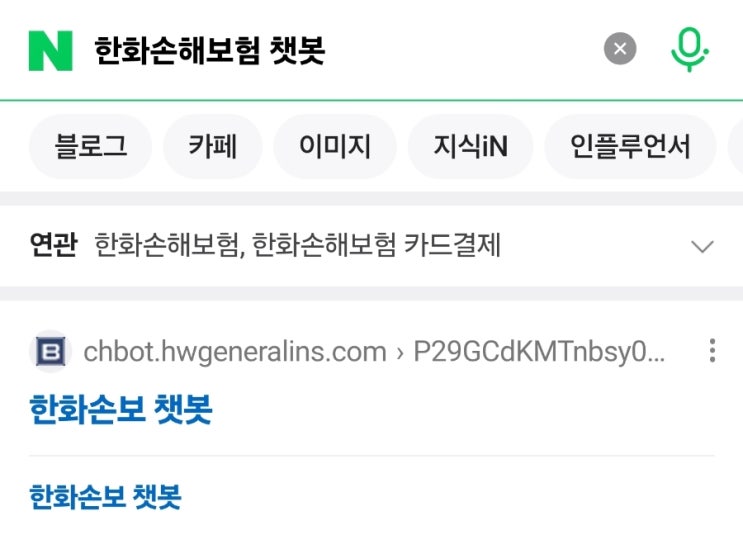Open the P29GCdKMTnbsy0... URL path segment
The width and height of the screenshot is (743, 535).
[x=539, y=352]
